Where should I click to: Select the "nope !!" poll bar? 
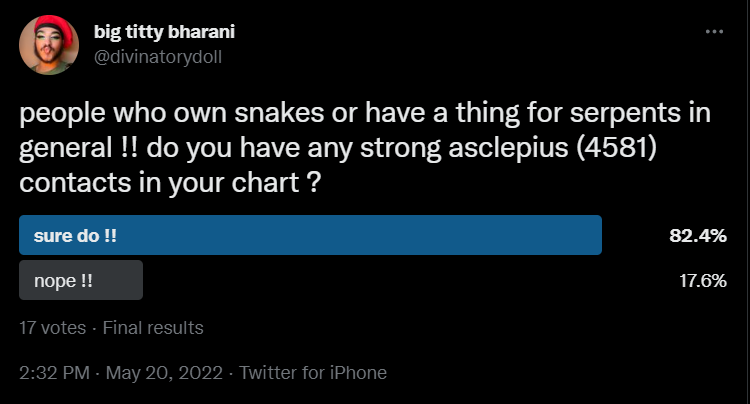pos(82,281)
